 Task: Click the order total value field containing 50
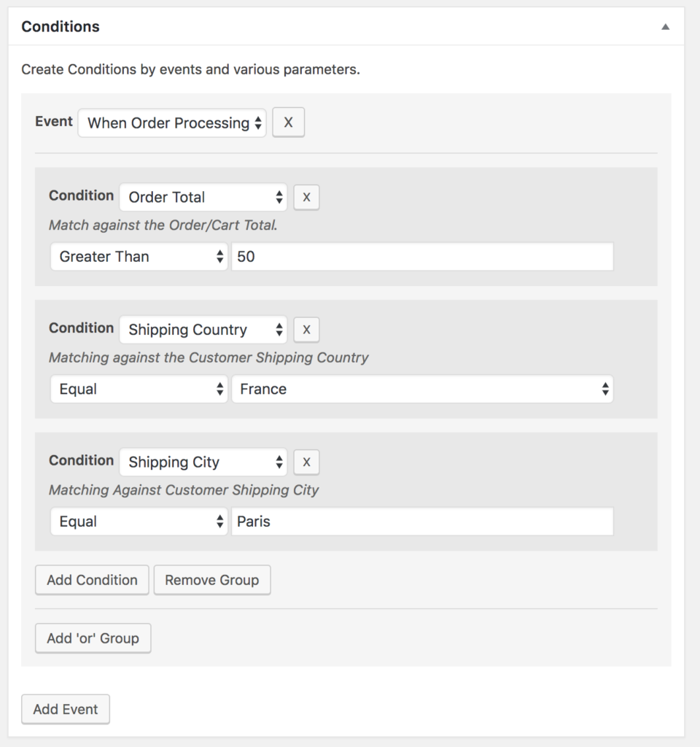[421, 257]
